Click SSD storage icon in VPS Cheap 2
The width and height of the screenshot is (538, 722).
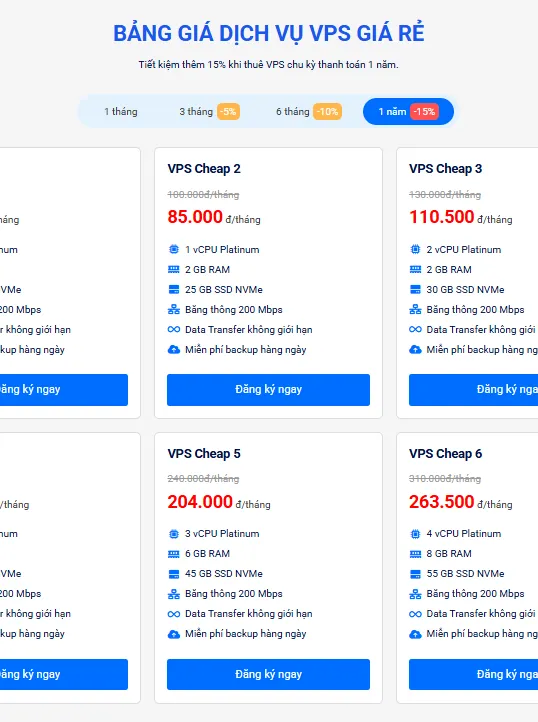click(174, 290)
